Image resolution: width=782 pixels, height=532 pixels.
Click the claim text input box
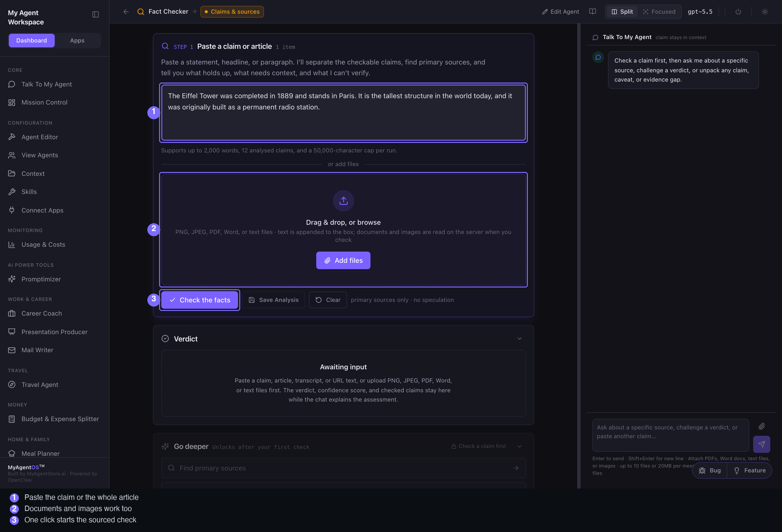click(x=343, y=113)
